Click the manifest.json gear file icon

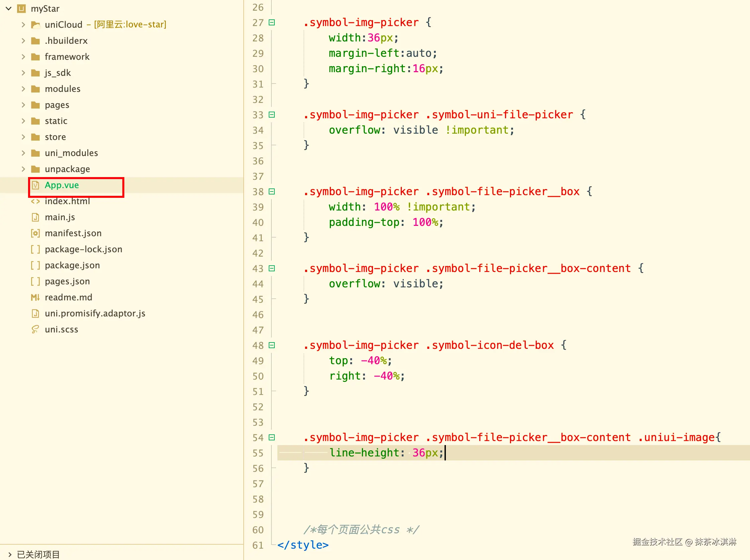click(x=35, y=233)
